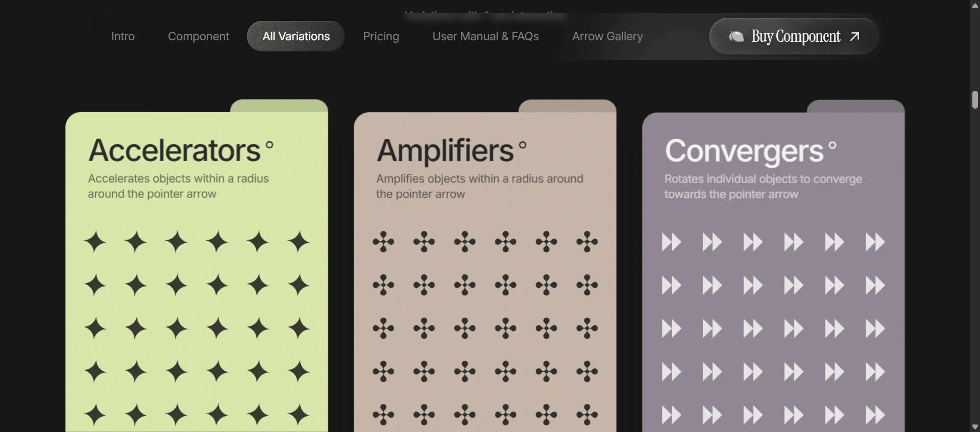The image size is (980, 432).
Task: Open the Accelerators card heading
Action: click(x=174, y=150)
